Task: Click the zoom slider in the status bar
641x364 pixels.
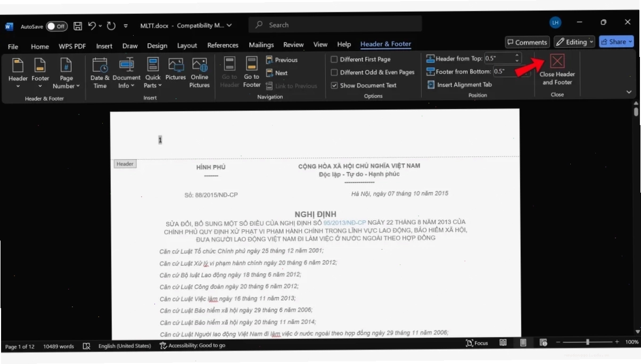Action: 588,342
